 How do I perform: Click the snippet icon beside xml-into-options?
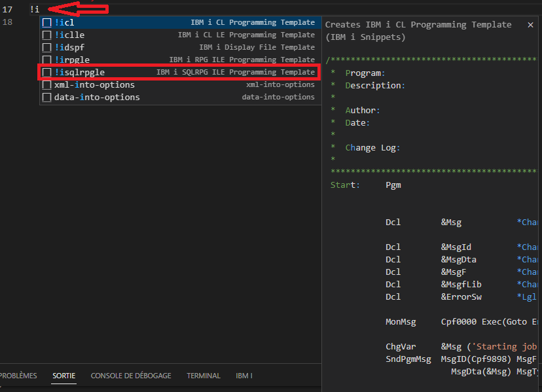[x=46, y=85]
